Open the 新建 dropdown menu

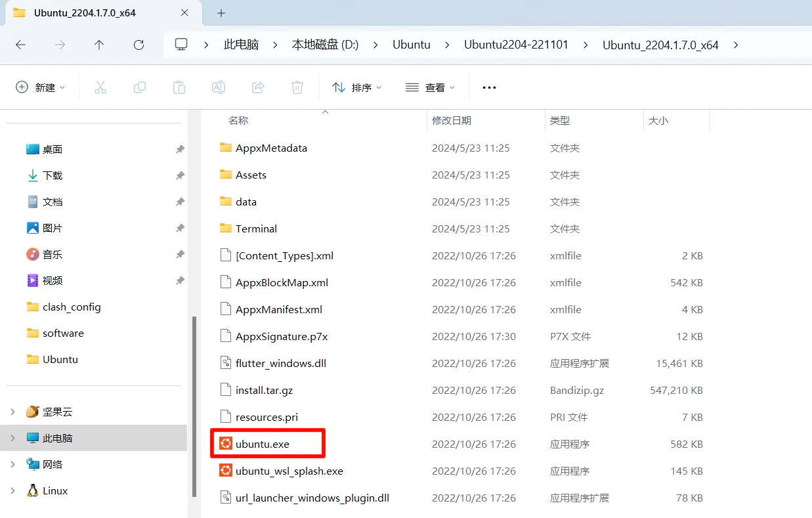[41, 87]
